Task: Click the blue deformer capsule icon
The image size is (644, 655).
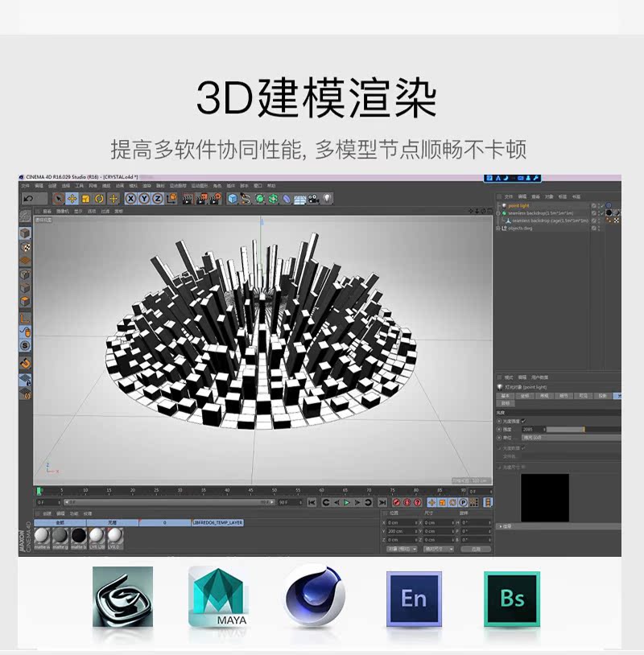Action: click(x=287, y=200)
